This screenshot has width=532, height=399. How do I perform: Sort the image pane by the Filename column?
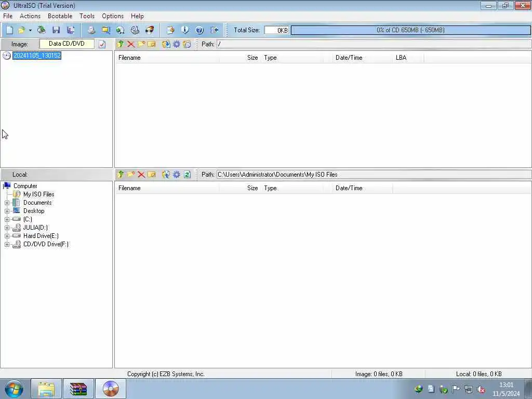tap(167, 58)
